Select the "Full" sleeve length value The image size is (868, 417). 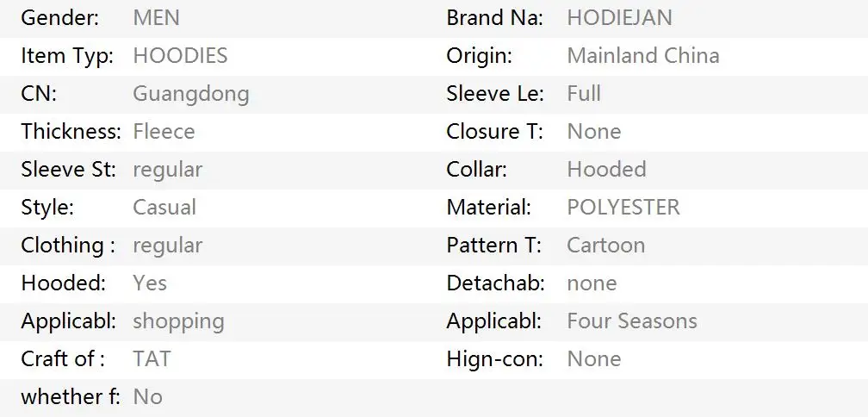coord(583,94)
